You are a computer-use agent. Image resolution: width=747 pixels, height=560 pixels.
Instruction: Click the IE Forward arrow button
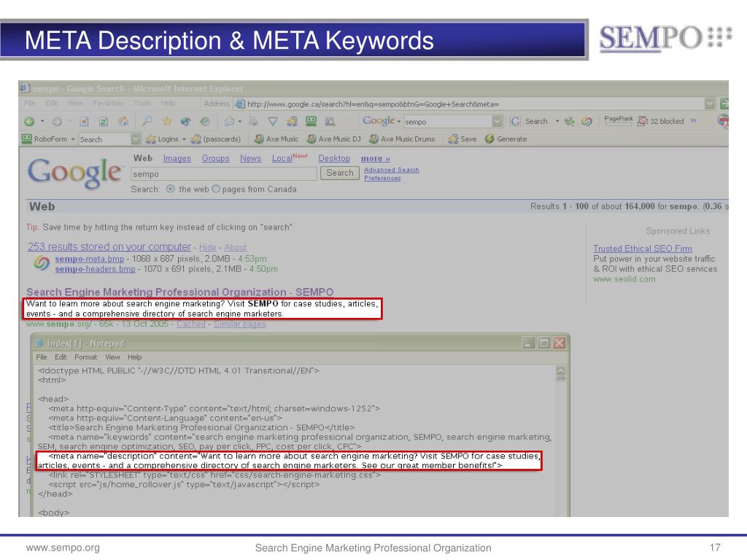57,122
